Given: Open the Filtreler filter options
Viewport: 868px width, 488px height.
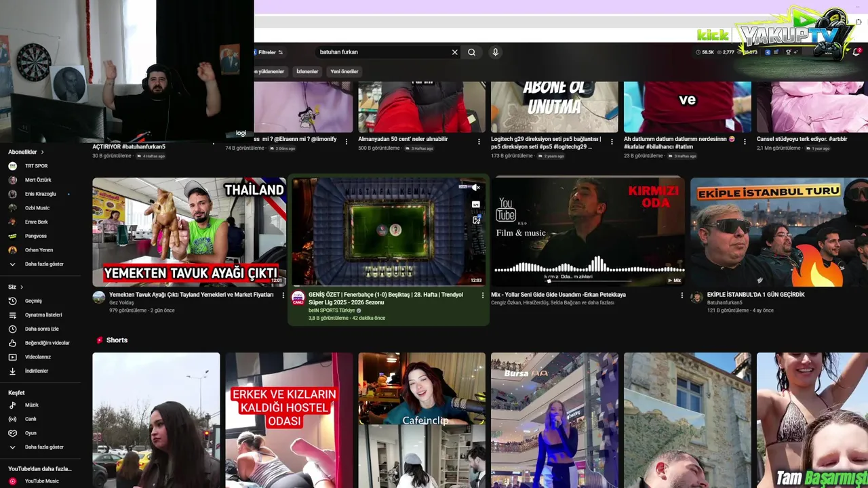Looking at the screenshot, I should 270,52.
